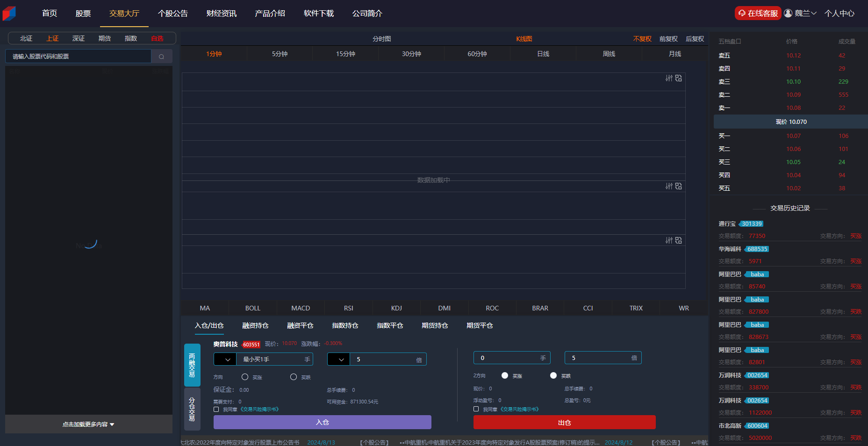Select 买跌 direction in the 入仓 form
Viewport: 868px width, 446px height.
294,377
